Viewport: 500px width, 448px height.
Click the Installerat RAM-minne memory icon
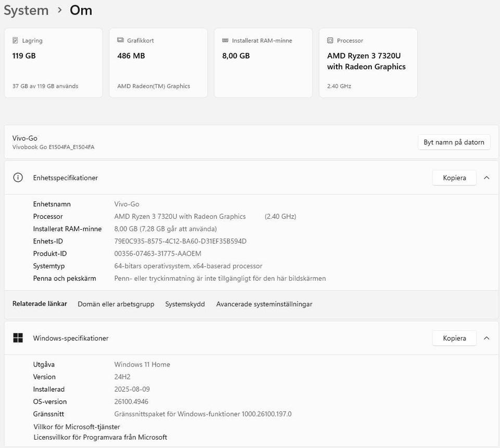click(x=225, y=41)
